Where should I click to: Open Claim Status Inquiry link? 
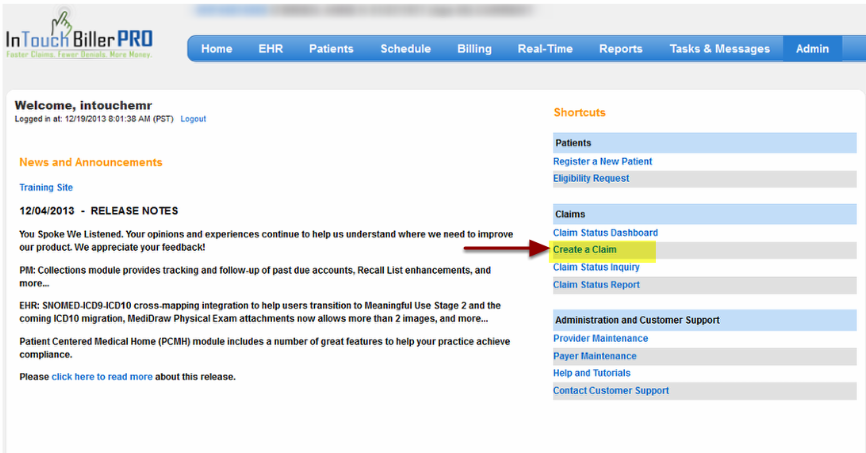point(596,267)
